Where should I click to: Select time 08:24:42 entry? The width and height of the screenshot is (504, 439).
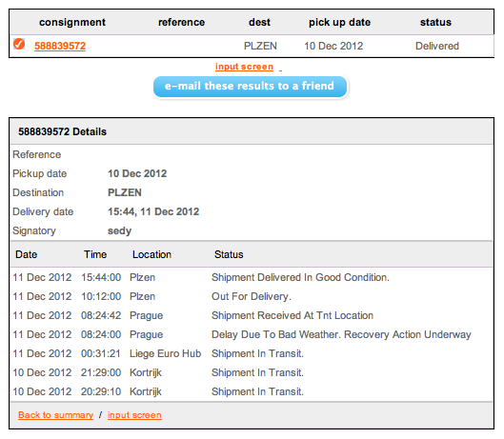(101, 315)
